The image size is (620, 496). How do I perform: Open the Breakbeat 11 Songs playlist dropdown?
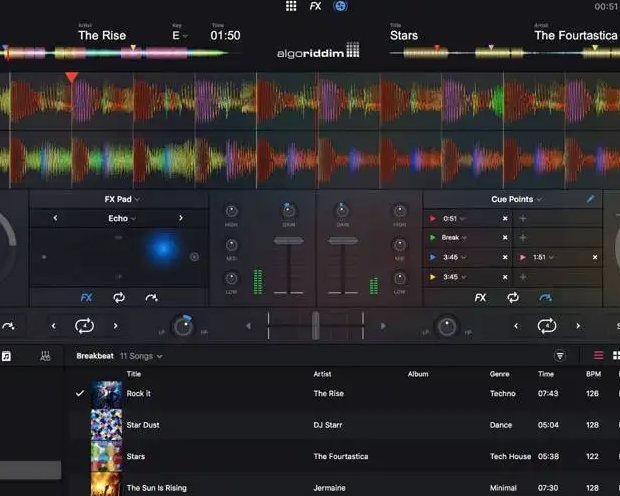point(119,356)
